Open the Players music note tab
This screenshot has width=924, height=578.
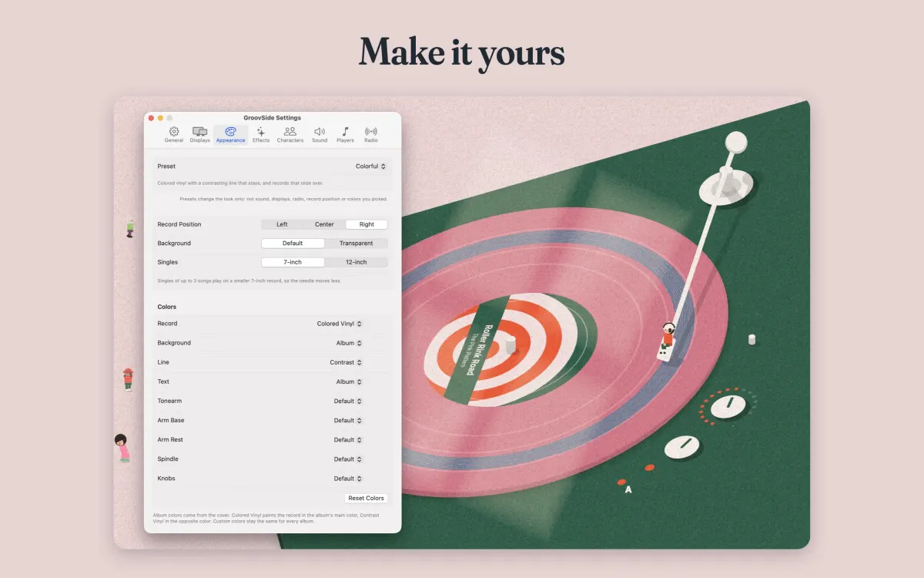(x=345, y=135)
